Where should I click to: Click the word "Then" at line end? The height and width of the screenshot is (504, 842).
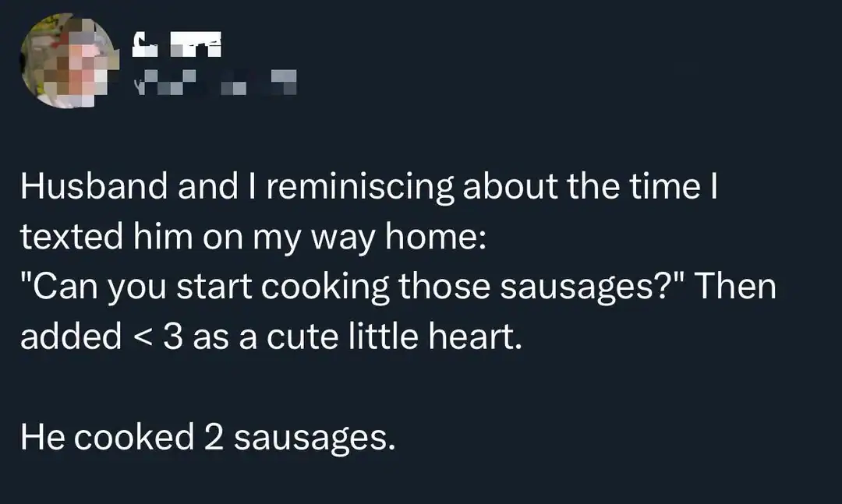tap(735, 287)
